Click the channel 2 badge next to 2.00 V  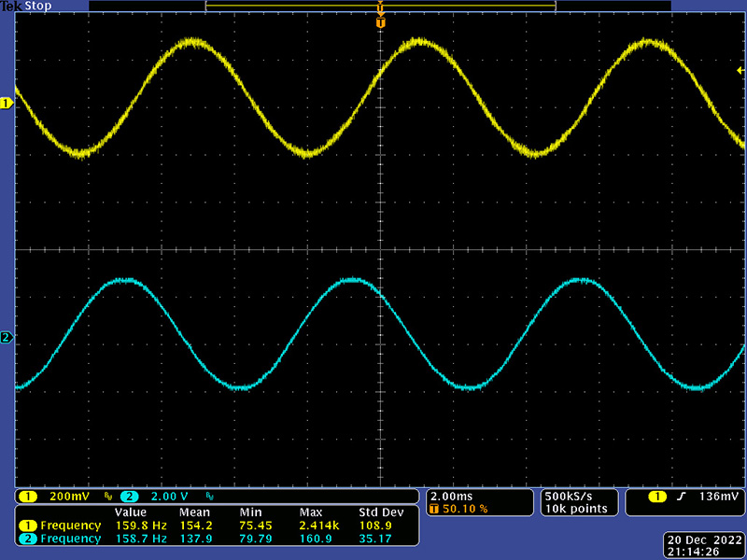tap(129, 497)
